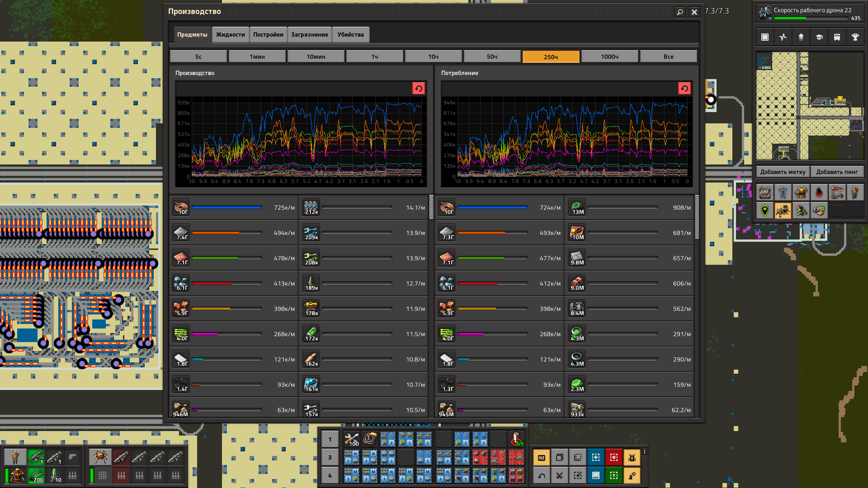The height and width of the screenshot is (488, 868).
Task: Open achievements via the trophy icon
Action: 855,37
